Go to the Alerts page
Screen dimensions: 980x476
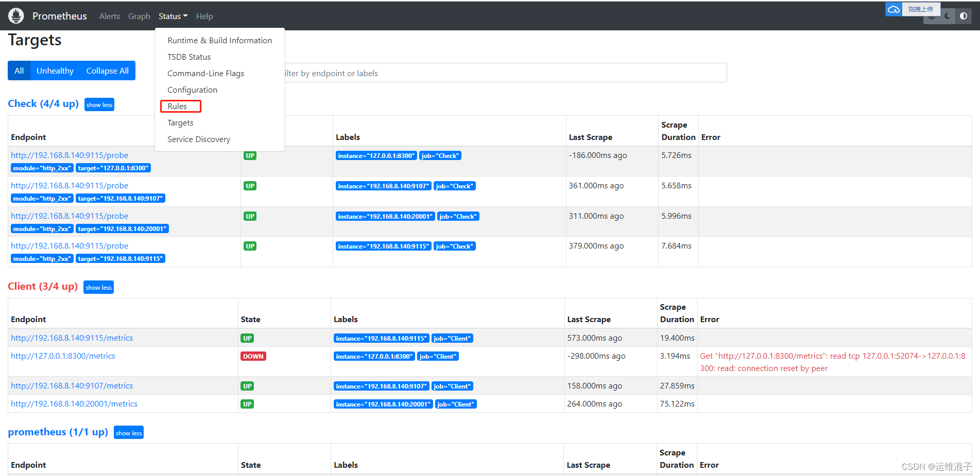click(110, 16)
